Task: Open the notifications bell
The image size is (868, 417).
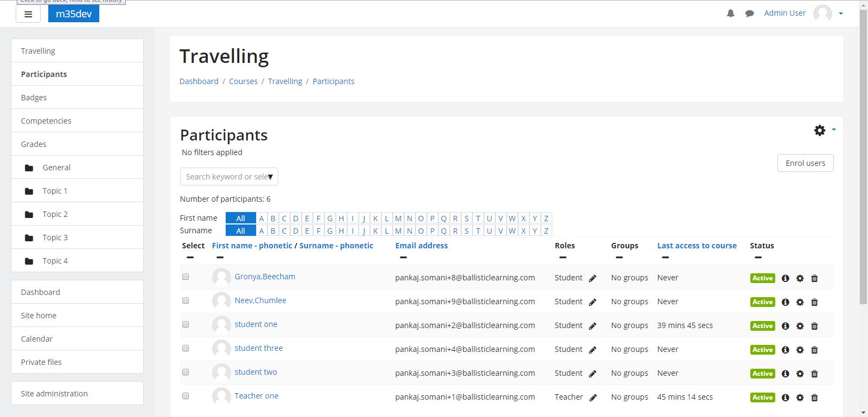Action: [x=731, y=14]
